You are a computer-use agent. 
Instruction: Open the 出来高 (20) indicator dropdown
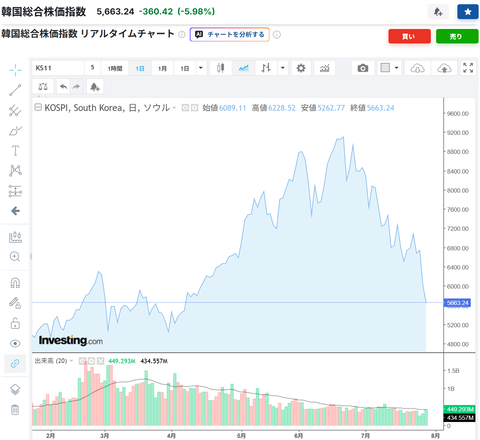click(71, 361)
